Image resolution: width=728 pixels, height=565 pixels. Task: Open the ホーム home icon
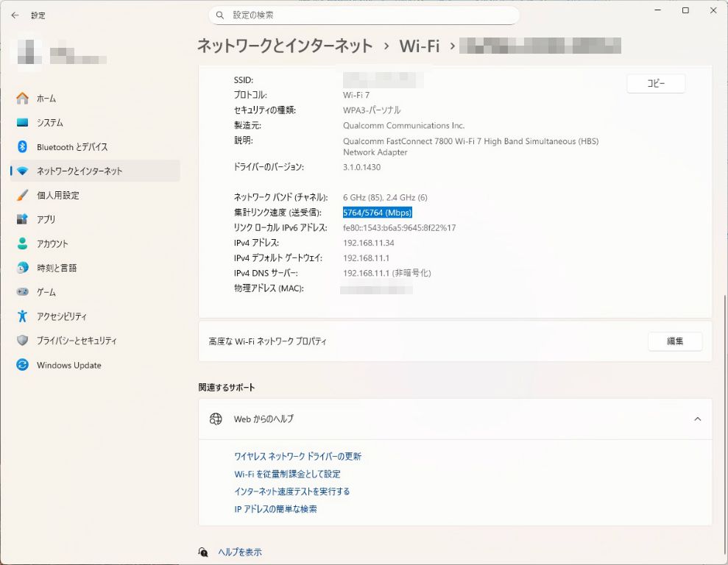point(23,99)
